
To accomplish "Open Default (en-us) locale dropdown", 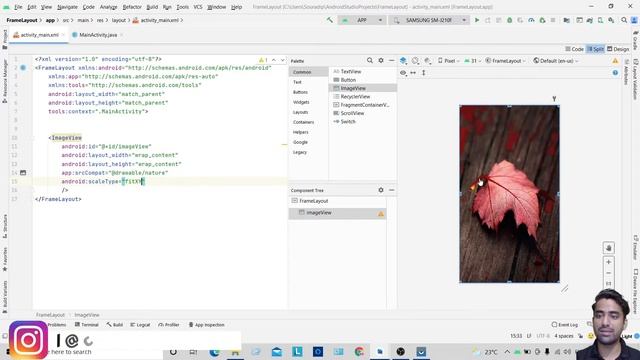I will tap(556, 61).
